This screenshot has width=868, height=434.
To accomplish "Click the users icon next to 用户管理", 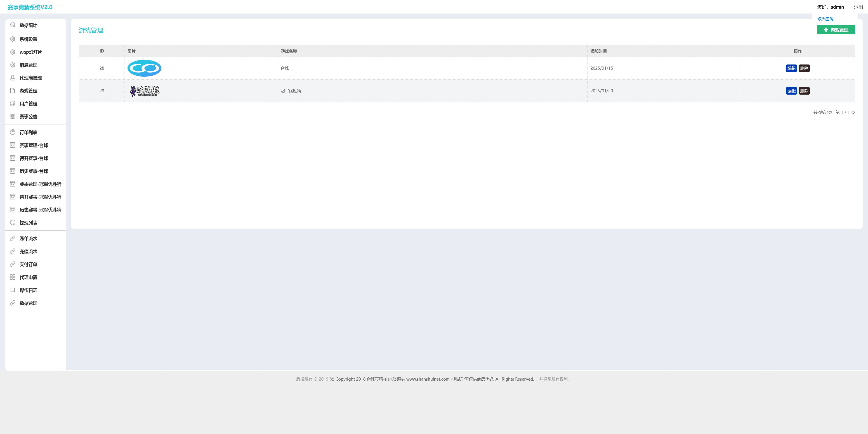I will click(x=12, y=104).
